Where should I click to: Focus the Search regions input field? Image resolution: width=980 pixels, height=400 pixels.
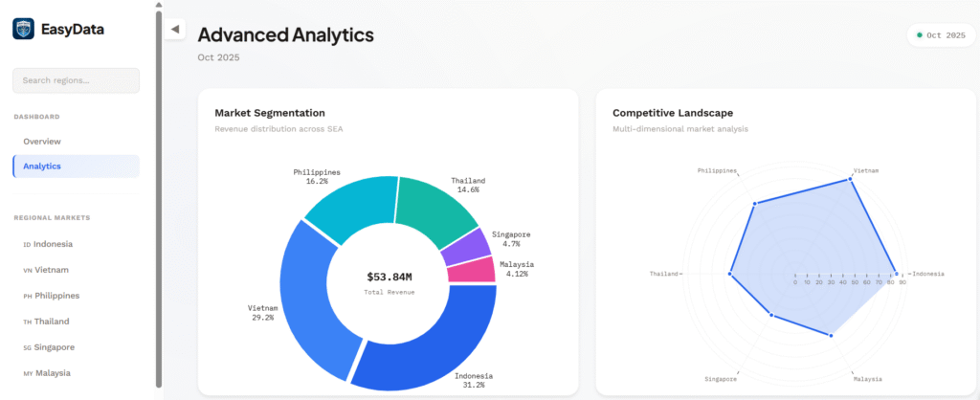(x=77, y=80)
